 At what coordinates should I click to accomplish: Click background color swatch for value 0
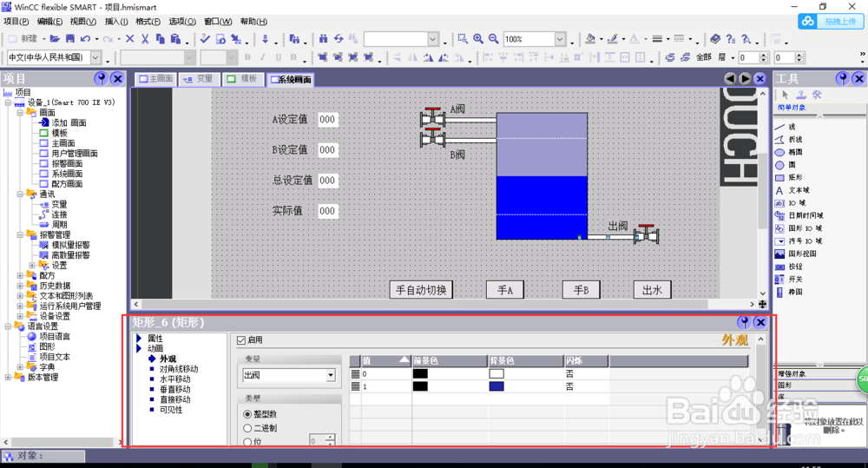coord(496,374)
